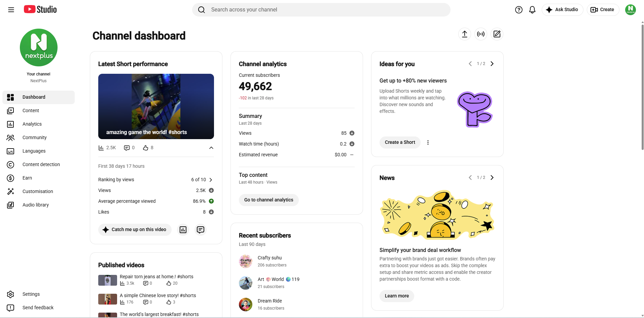Click the Ask Studio button
Screen dimensions: 644x318
point(562,10)
